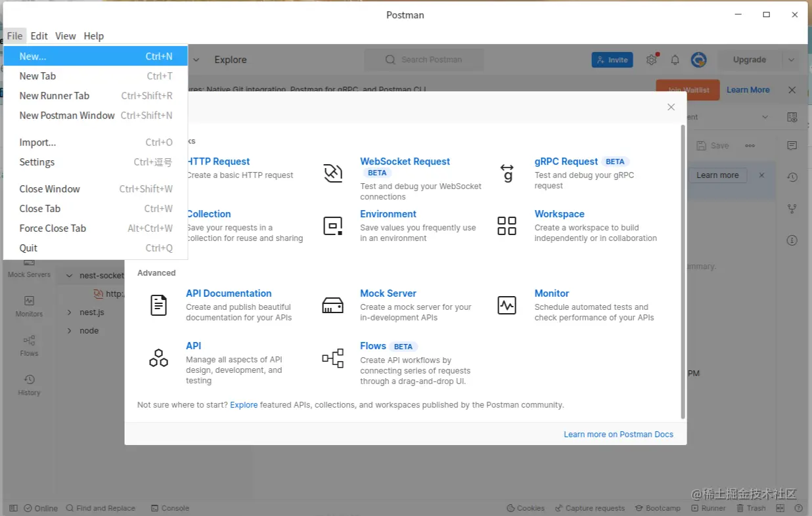Choose Quit from File menu

pos(96,248)
